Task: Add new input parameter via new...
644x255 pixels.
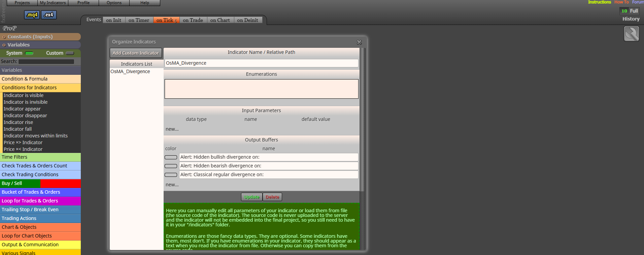Action: [172, 129]
